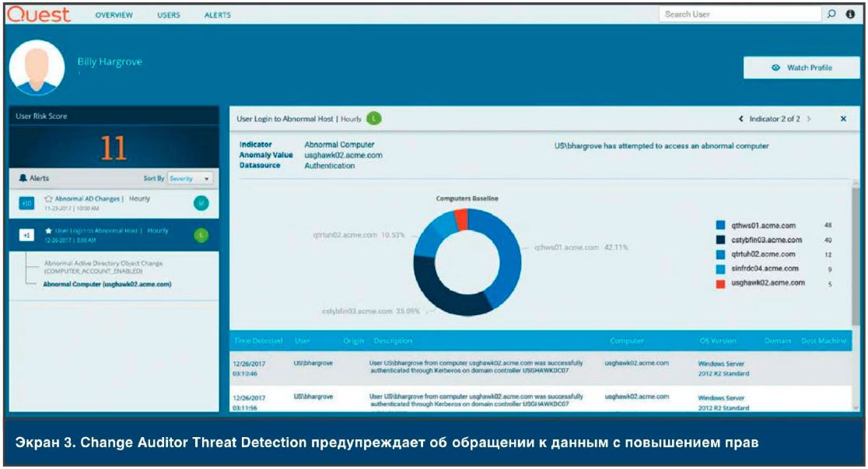Sort by Domain column header
This screenshot has height=469, width=868.
[x=777, y=341]
